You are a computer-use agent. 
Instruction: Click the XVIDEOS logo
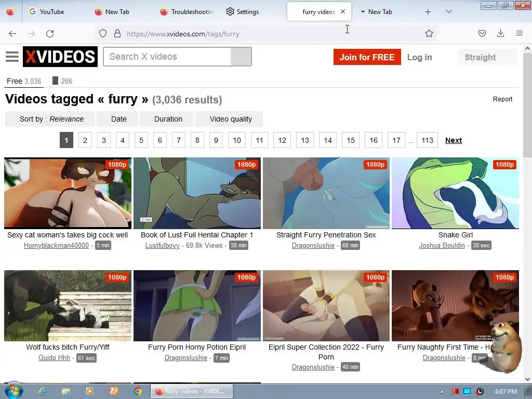pyautogui.click(x=60, y=57)
